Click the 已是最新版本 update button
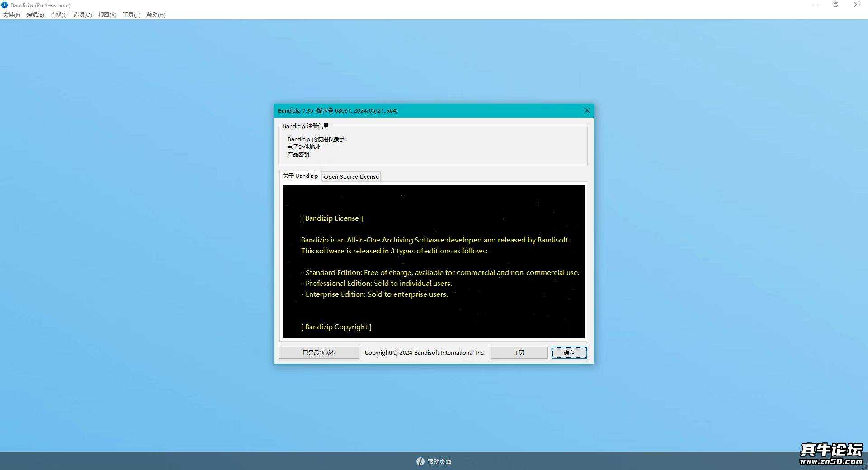The image size is (868, 470). pos(319,352)
